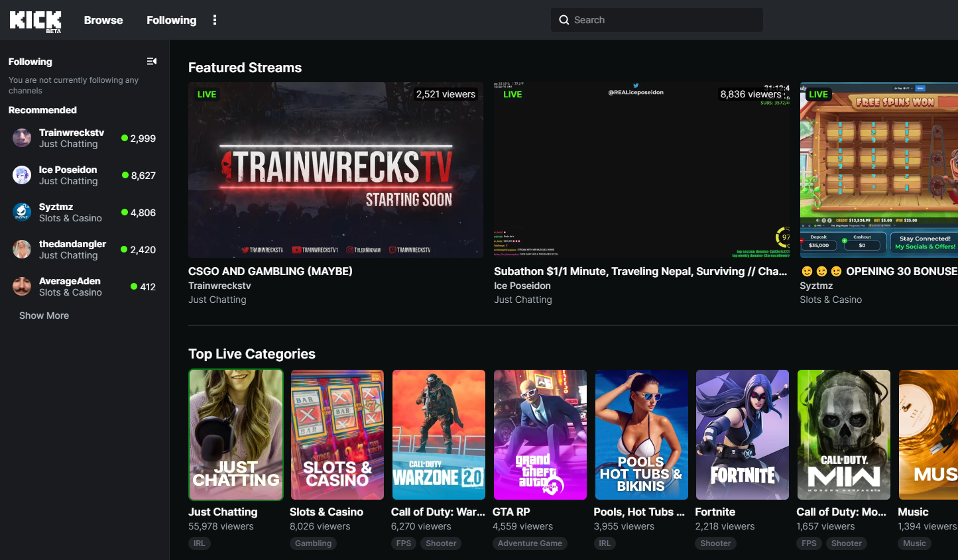This screenshot has width=958, height=560.
Task: Click the '2,521 viewers' badge on Trainwreckstv stream
Action: 446,94
